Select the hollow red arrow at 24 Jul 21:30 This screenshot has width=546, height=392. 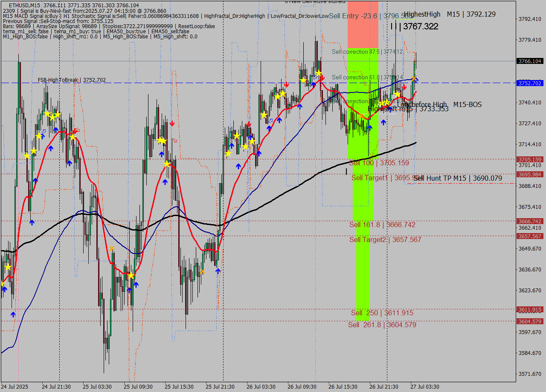(x=77, y=130)
